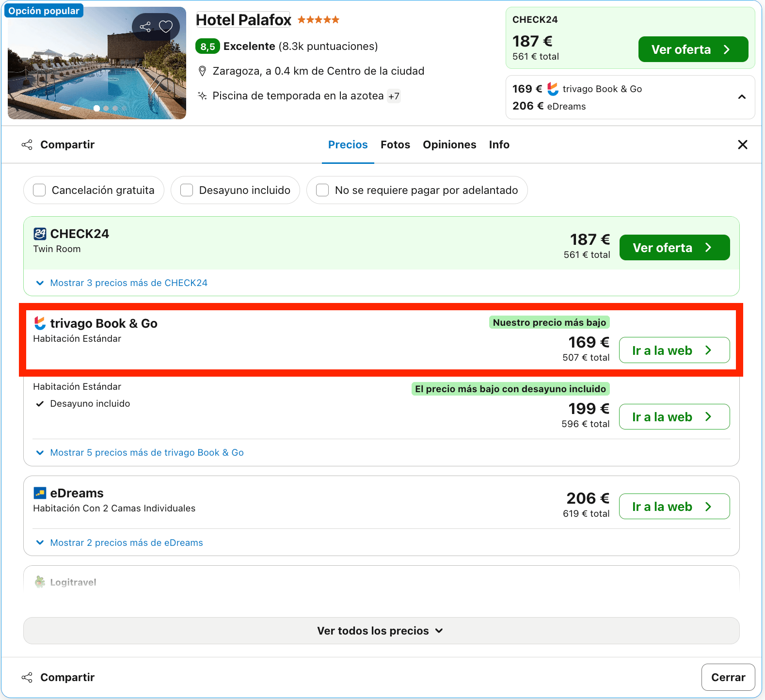Click the 507 € total text

tap(586, 358)
